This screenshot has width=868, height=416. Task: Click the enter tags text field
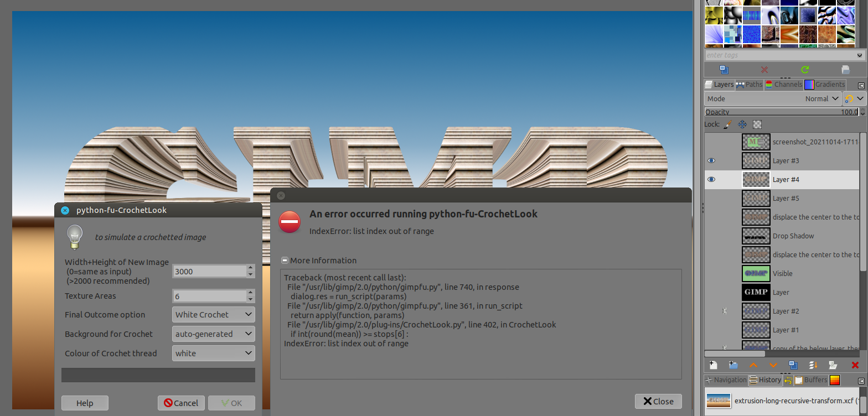780,55
